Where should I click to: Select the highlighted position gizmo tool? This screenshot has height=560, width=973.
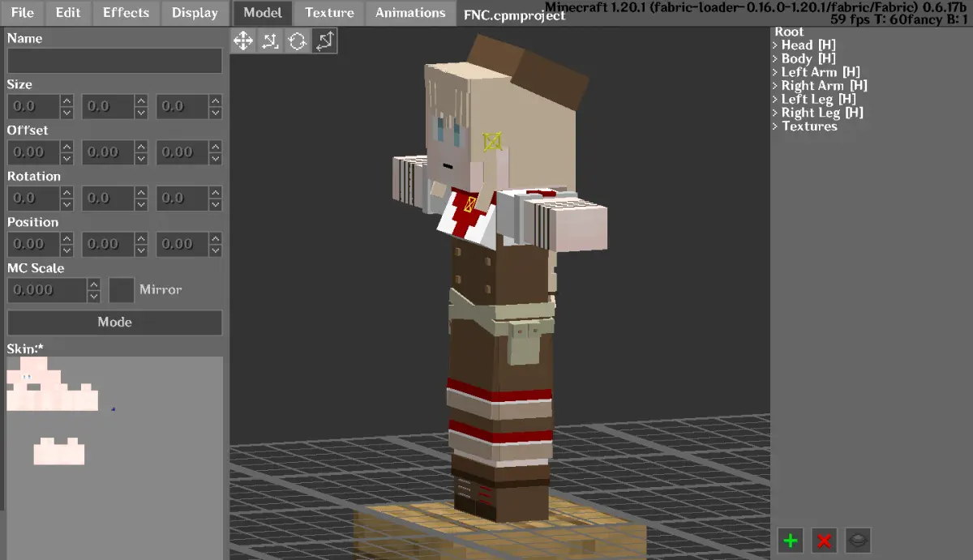[324, 41]
